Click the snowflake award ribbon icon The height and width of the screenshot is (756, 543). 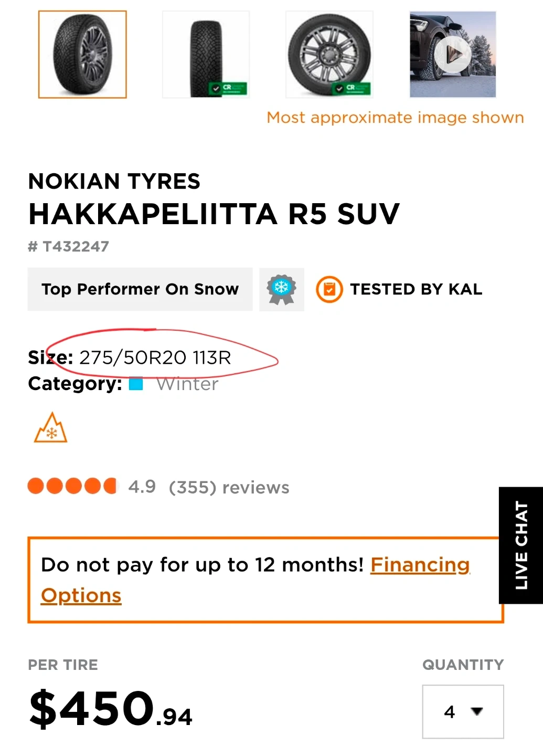(282, 289)
